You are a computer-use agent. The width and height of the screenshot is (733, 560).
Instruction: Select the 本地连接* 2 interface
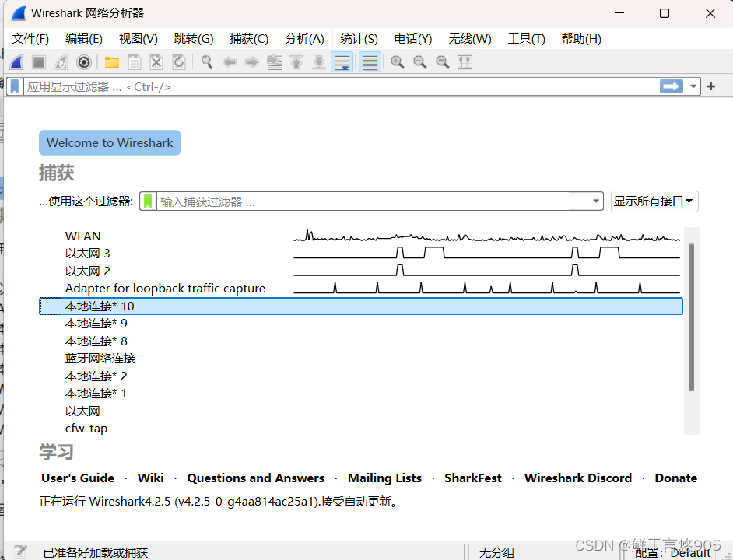pyautogui.click(x=360, y=376)
